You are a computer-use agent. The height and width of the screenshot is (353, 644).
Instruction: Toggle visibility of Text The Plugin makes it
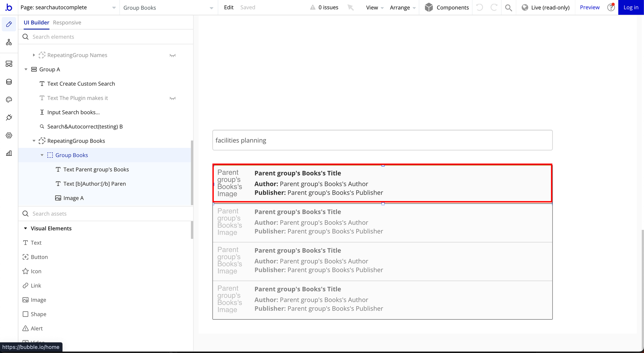click(172, 98)
